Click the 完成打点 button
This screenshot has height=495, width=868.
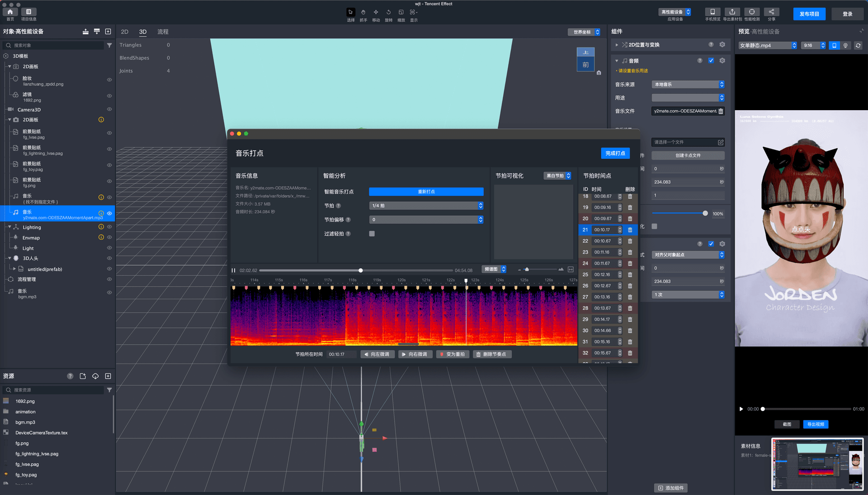click(615, 154)
